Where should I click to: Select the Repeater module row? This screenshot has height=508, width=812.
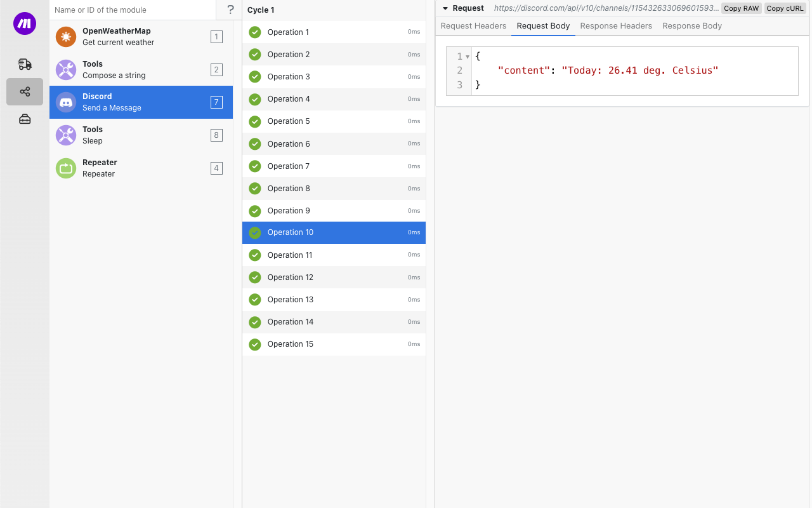[141, 168]
